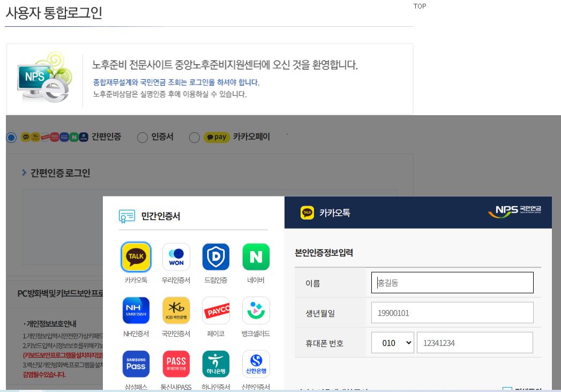Pick the Dream certificate (드림인증) shield icon
The width and height of the screenshot is (561, 392).
(216, 257)
